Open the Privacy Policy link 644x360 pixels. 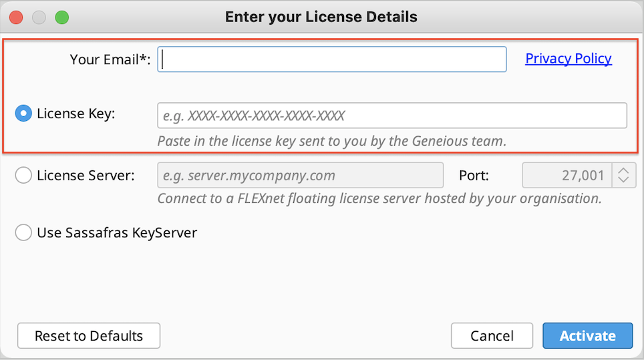(x=569, y=58)
